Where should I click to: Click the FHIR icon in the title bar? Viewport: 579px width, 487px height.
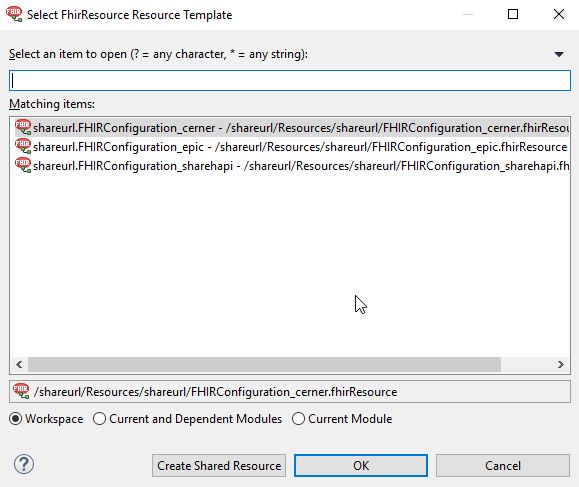[x=14, y=14]
